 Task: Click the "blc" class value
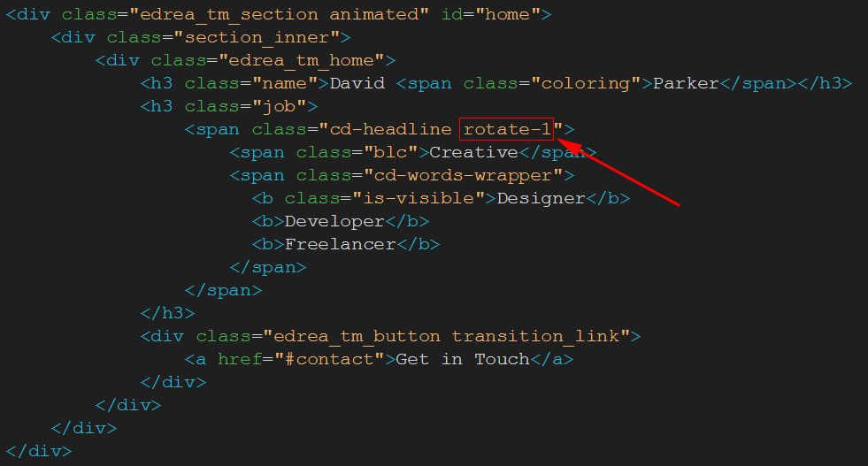point(391,153)
